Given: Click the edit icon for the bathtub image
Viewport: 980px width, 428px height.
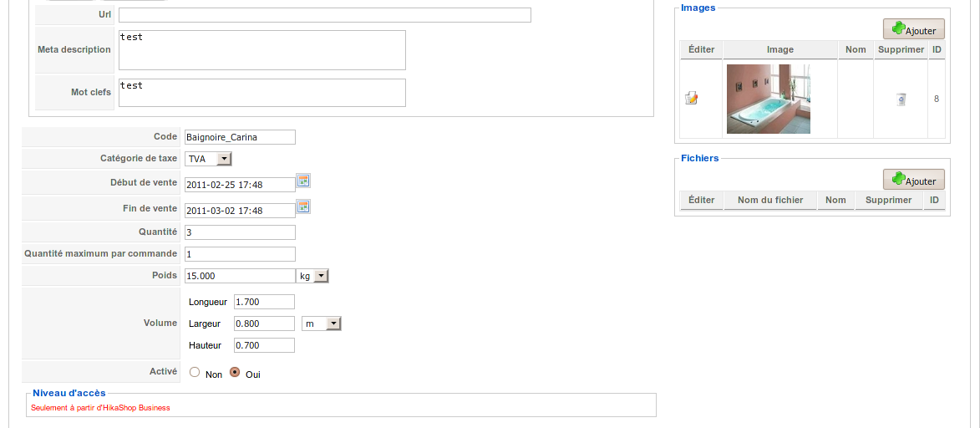Looking at the screenshot, I should click(x=691, y=99).
